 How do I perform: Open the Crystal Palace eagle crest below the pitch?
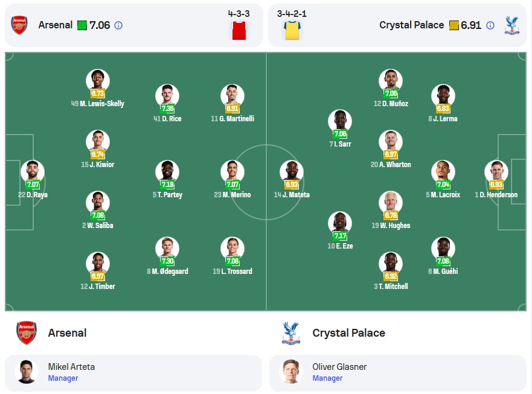click(x=291, y=333)
